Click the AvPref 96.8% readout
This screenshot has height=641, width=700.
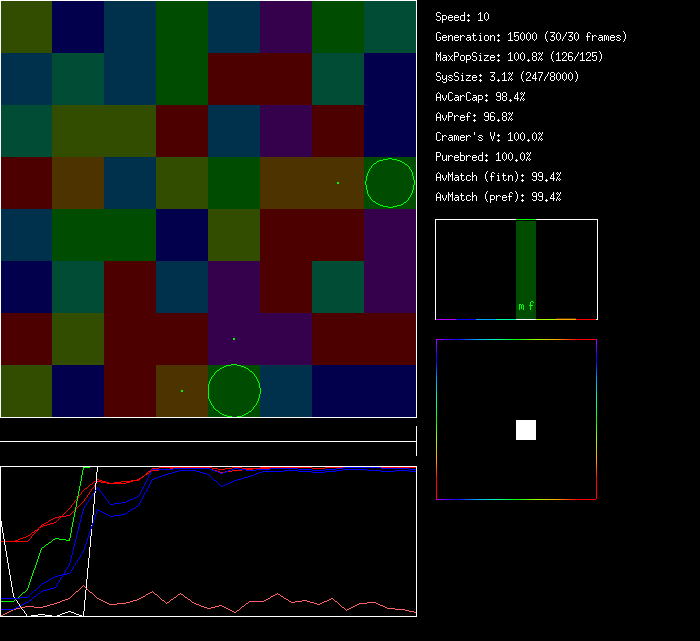[x=475, y=117]
